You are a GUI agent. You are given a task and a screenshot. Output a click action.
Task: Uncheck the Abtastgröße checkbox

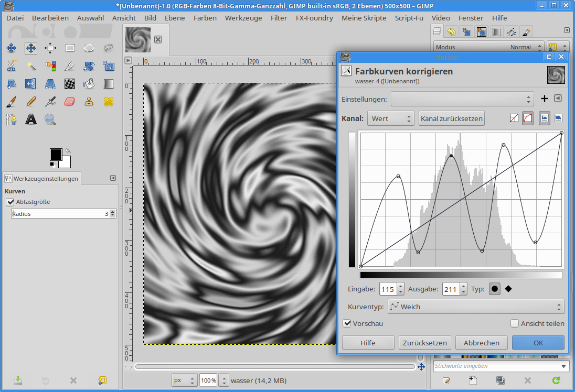point(10,202)
